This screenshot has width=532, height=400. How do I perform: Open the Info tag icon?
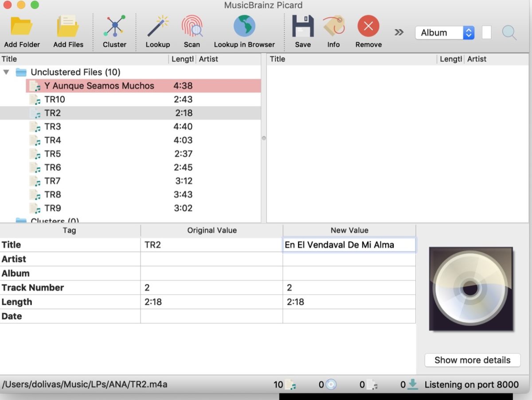tap(333, 27)
